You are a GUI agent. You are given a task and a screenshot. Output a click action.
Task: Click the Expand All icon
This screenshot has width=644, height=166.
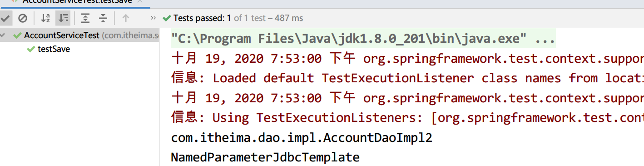[85, 18]
